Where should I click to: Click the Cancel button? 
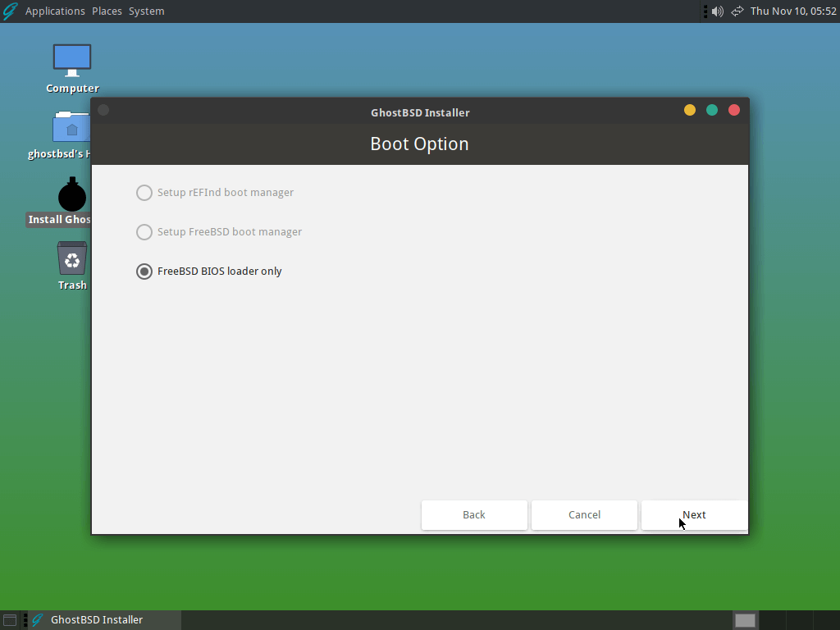[x=584, y=515]
